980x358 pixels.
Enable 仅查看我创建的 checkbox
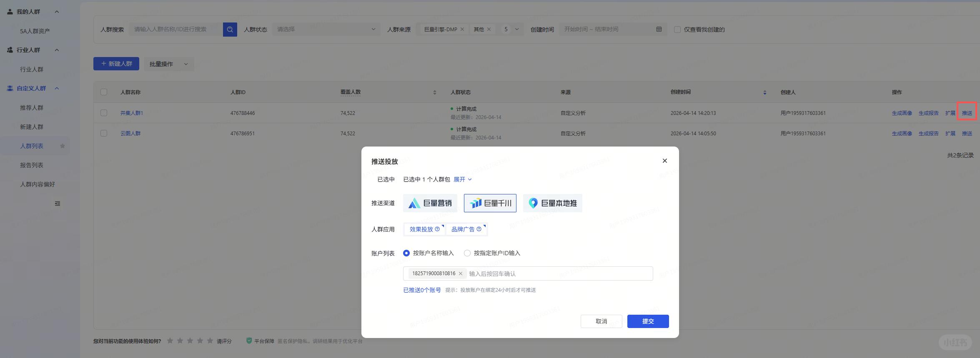click(x=677, y=30)
